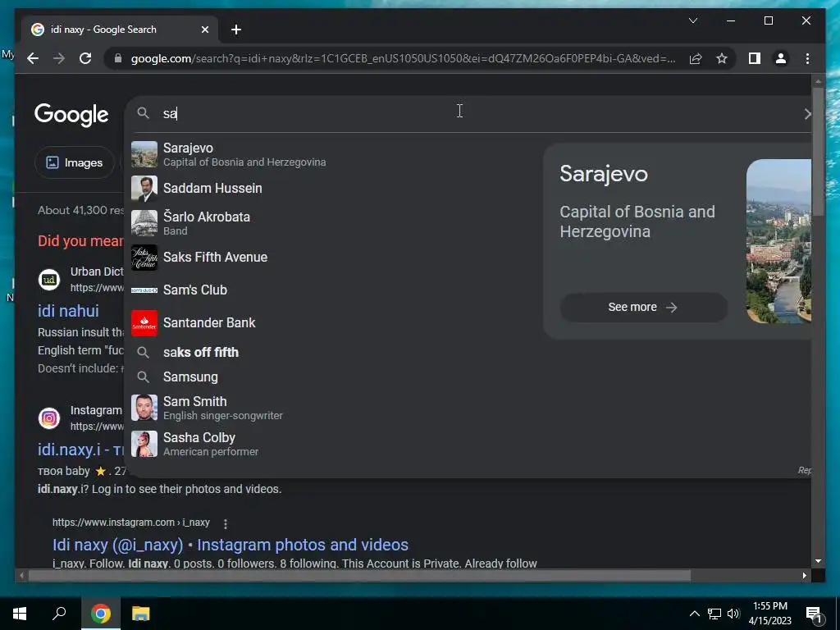
Task: Open the Chrome side panel
Action: click(755, 58)
